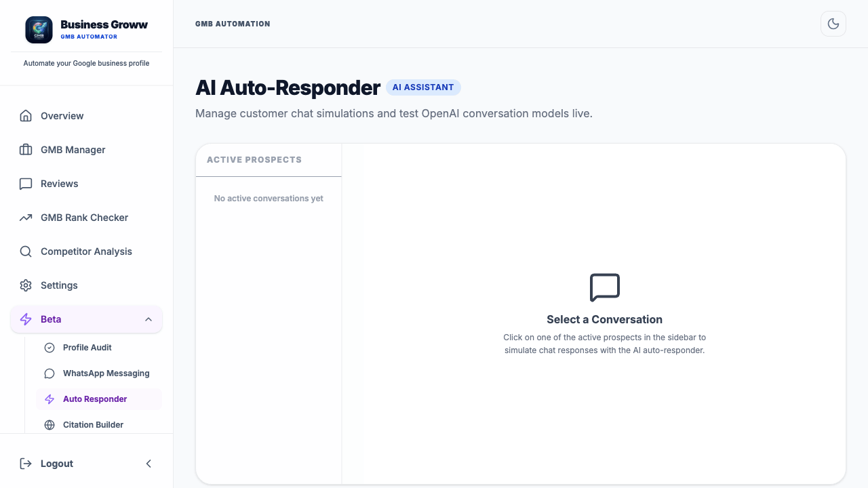This screenshot has width=868, height=488.
Task: Click the AI Auto-Responder page title
Action: pyautogui.click(x=288, y=88)
